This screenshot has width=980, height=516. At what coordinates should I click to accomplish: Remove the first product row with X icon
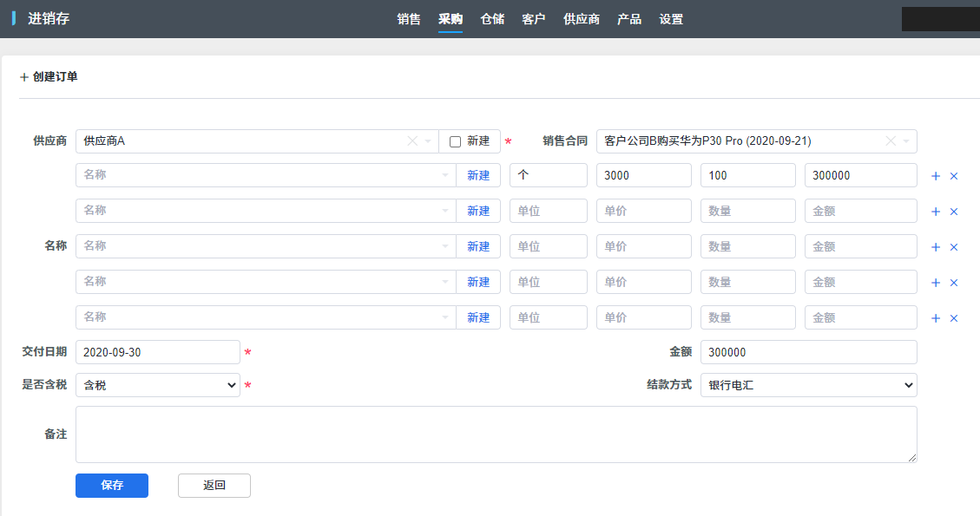pos(954,176)
